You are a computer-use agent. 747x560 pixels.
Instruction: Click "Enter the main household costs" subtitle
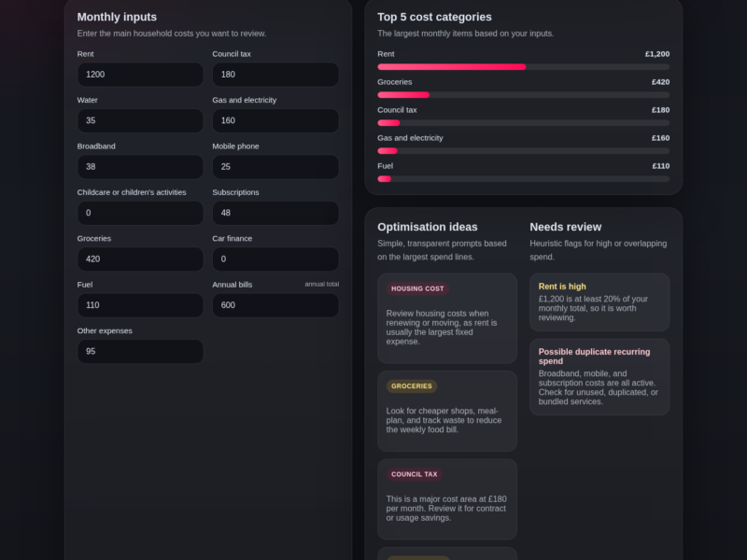tap(172, 34)
